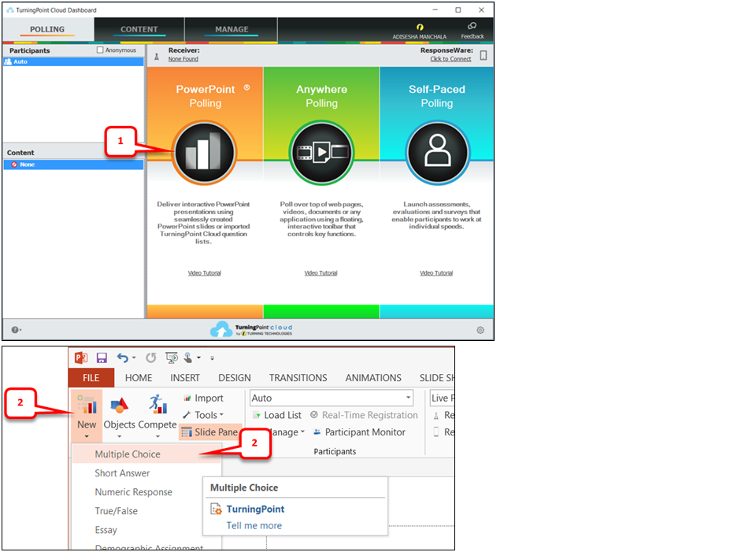Save the presentation with the floppy disk icon
The image size is (756, 552).
point(102,358)
